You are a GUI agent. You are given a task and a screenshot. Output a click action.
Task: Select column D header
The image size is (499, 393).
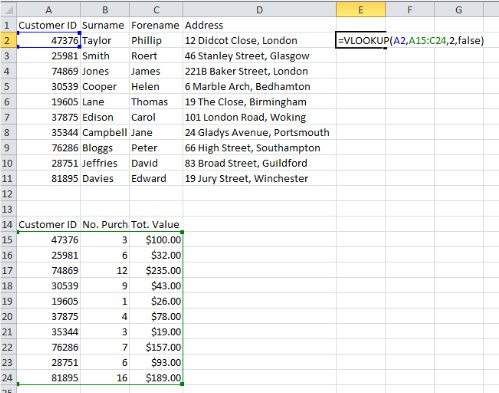[x=259, y=10]
